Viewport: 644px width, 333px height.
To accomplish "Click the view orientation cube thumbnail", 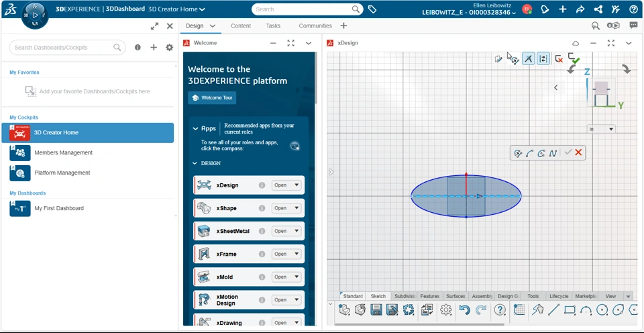I will click(x=601, y=93).
